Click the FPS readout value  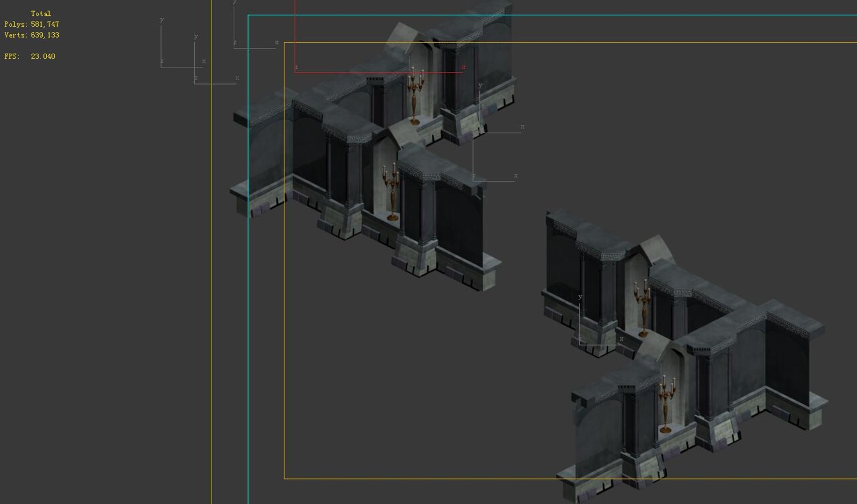point(43,57)
